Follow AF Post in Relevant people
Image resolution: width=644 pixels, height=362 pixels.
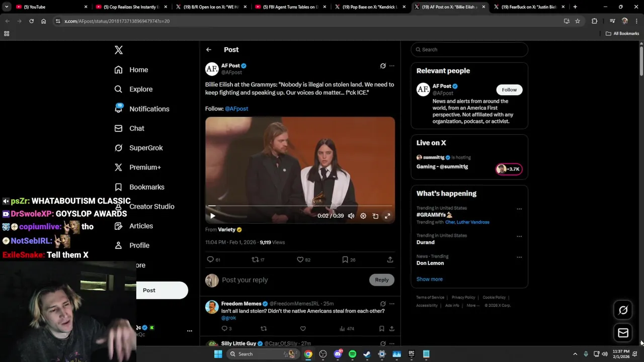[x=509, y=89]
